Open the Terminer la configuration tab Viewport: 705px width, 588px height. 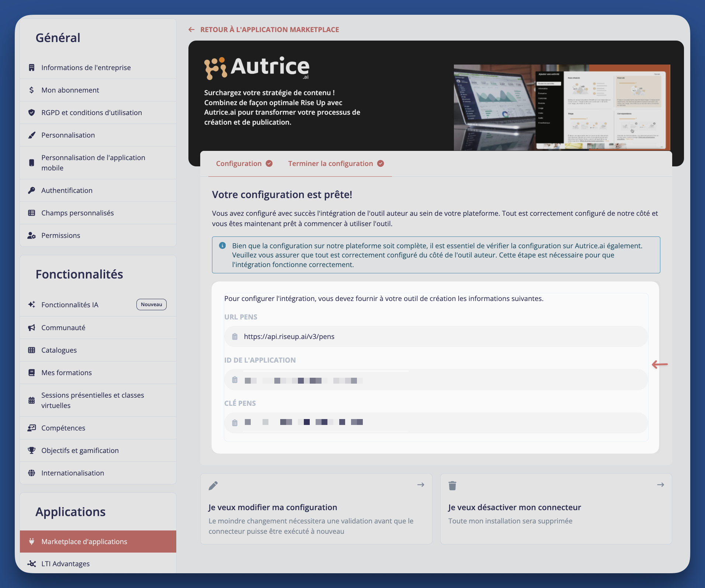pos(331,163)
